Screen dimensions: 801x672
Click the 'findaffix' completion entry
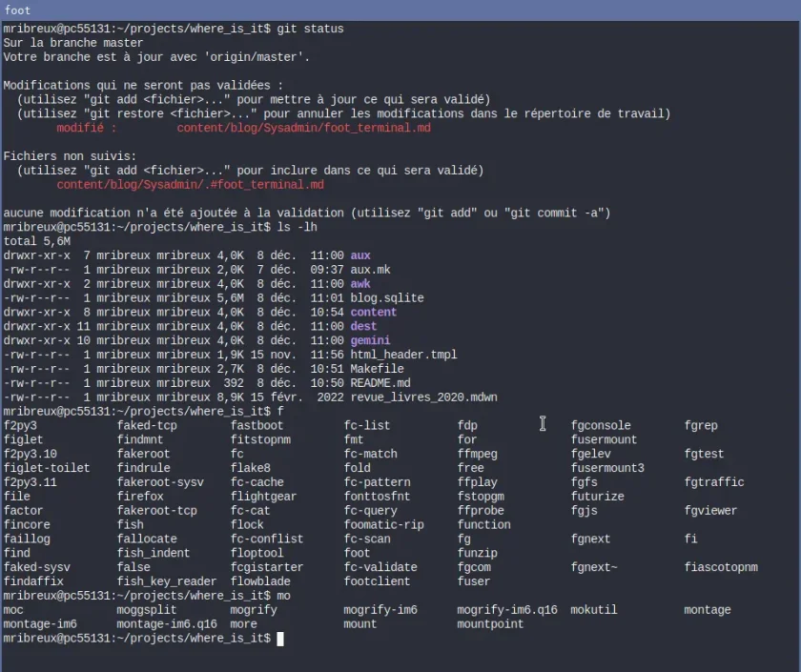pyautogui.click(x=33, y=581)
